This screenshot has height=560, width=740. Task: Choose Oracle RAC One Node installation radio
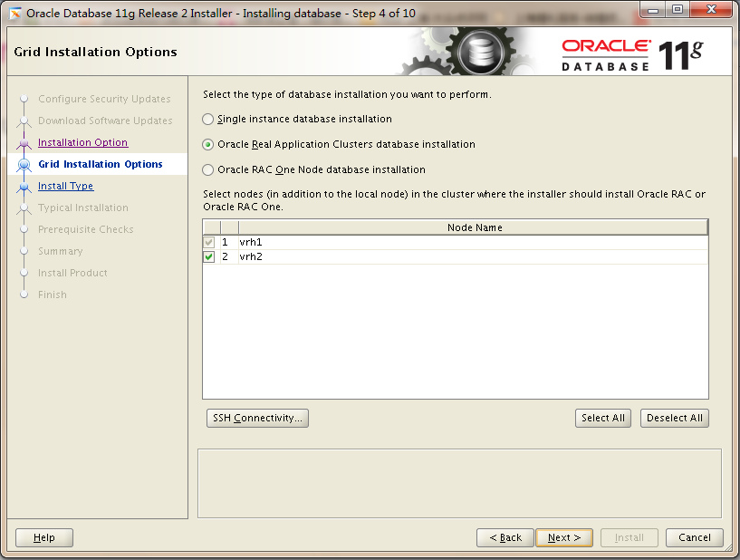pyautogui.click(x=207, y=170)
